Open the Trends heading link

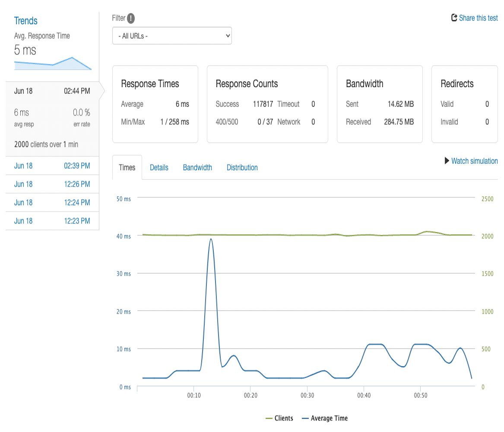tap(26, 21)
